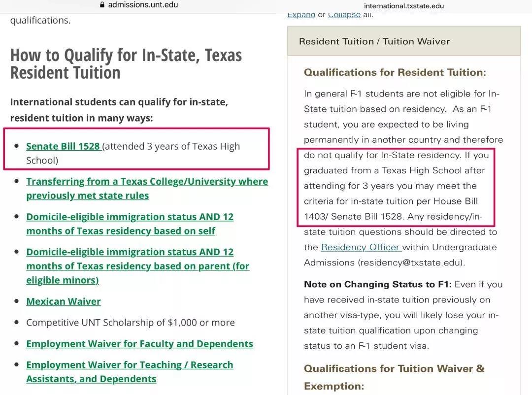
Task: Click the admissions.unt.edu address bar
Action: pyautogui.click(x=139, y=5)
